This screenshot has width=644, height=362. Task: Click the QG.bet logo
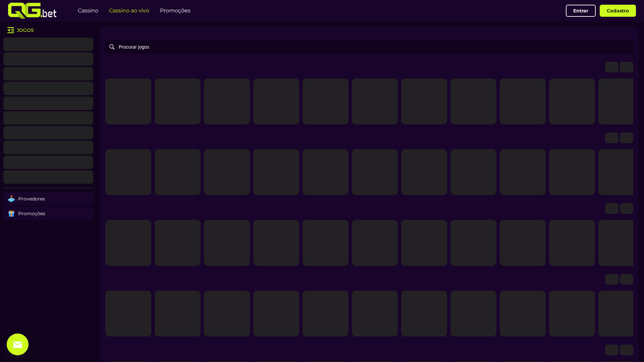[x=32, y=11]
